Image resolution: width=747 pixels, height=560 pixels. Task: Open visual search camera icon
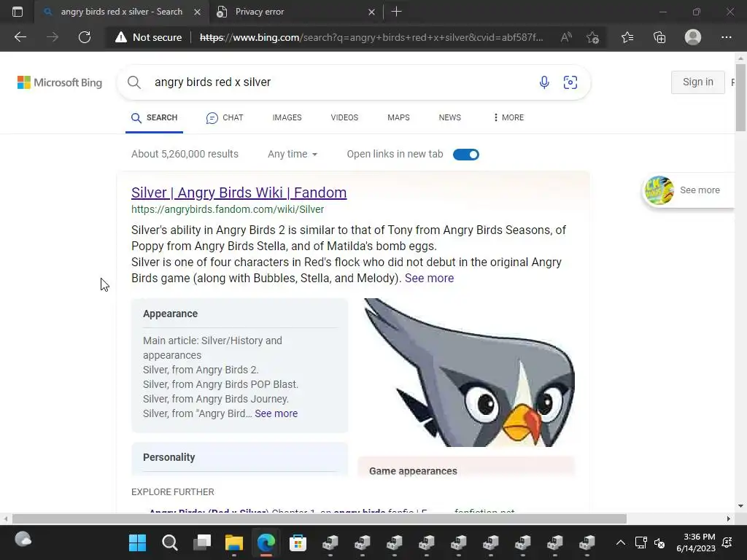[x=570, y=82]
